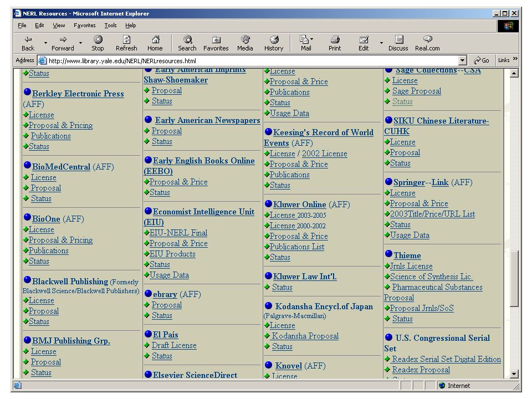Open the Media pane
Image resolution: width=532 pixels, height=399 pixels.
click(245, 43)
